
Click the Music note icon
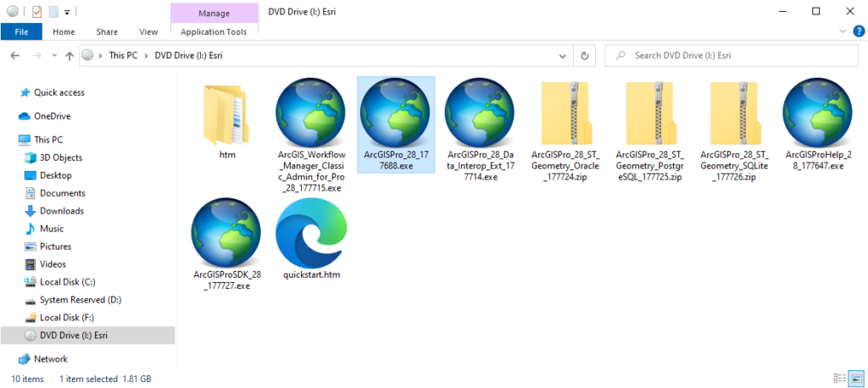pos(31,229)
